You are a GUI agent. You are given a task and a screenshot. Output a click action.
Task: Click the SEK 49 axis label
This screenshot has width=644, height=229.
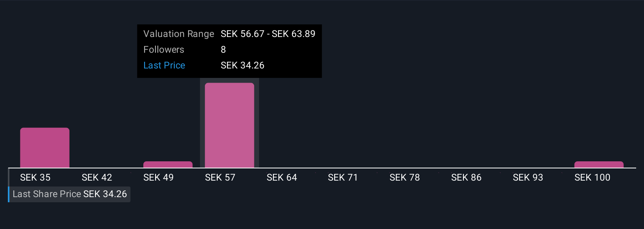click(x=158, y=177)
